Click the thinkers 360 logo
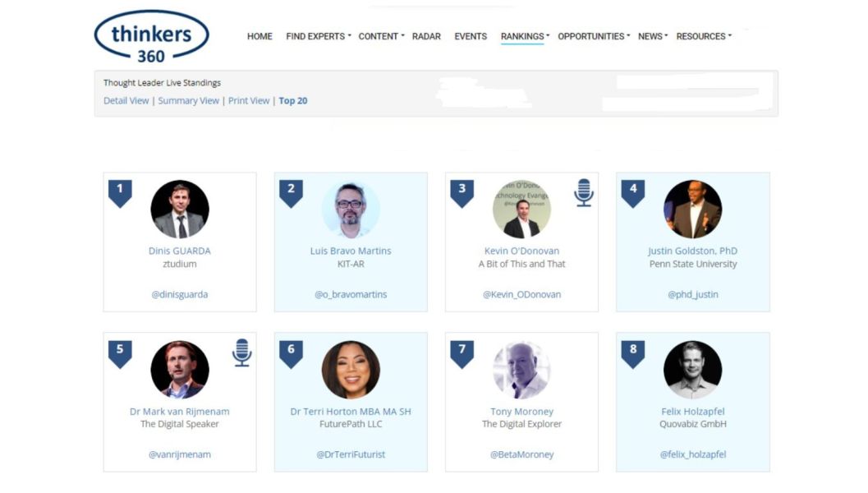This screenshot has width=868, height=493. (x=152, y=36)
